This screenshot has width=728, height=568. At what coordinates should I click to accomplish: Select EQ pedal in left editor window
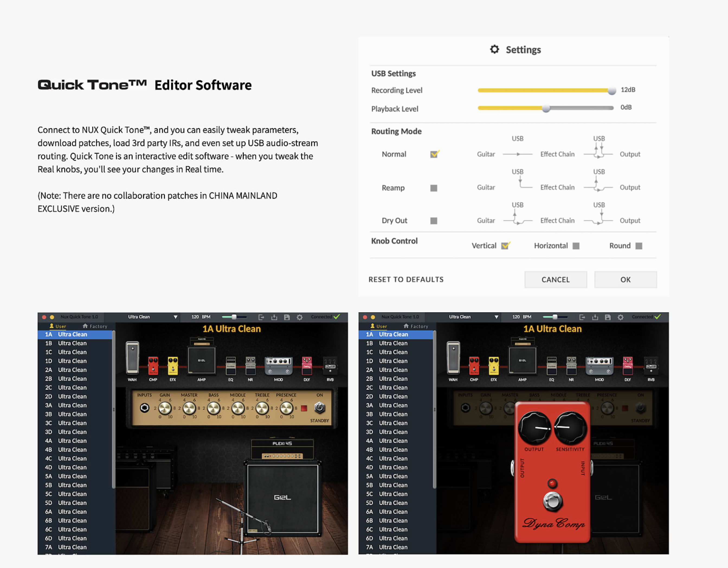click(x=231, y=366)
